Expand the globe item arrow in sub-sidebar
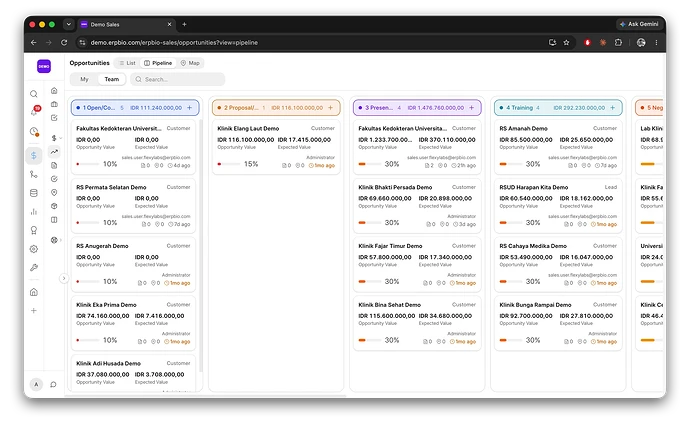The width and height of the screenshot is (690, 429). 61,240
